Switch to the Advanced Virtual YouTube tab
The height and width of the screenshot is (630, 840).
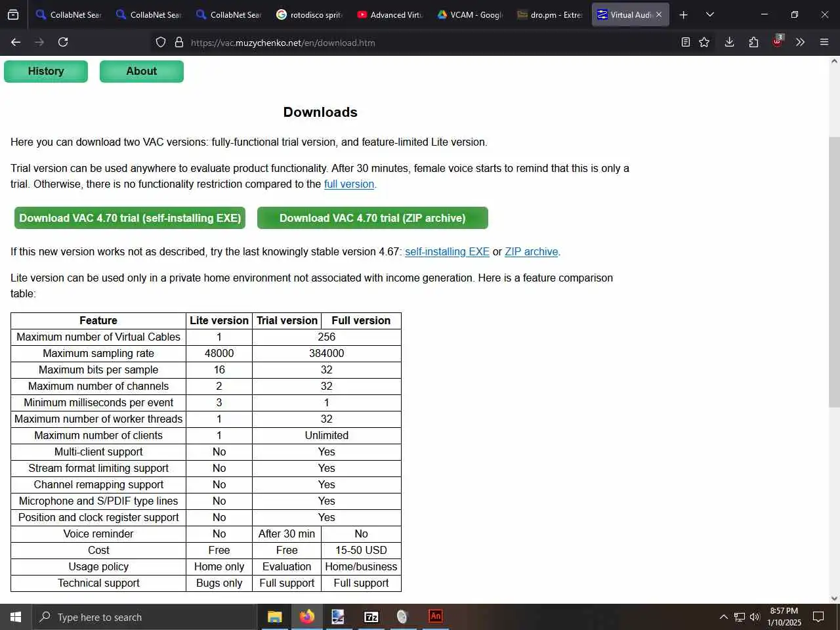coord(390,14)
